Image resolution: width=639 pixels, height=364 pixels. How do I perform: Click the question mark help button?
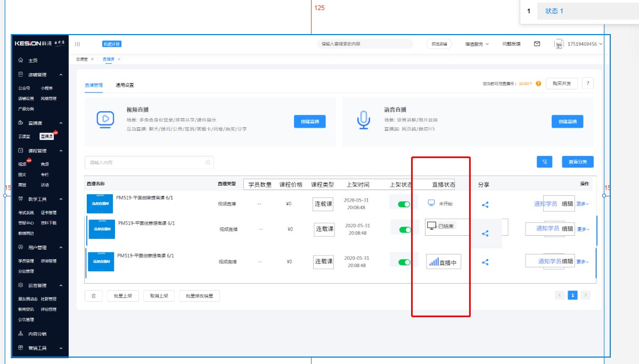coord(588,84)
